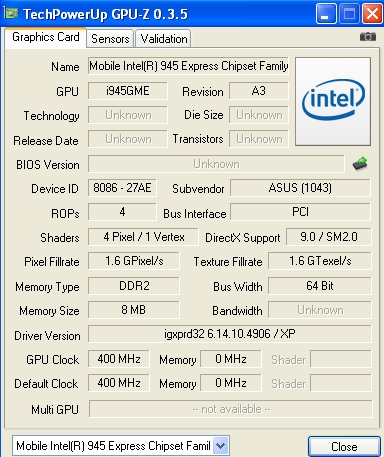Click the Memory Type DDR2 field

click(x=134, y=286)
